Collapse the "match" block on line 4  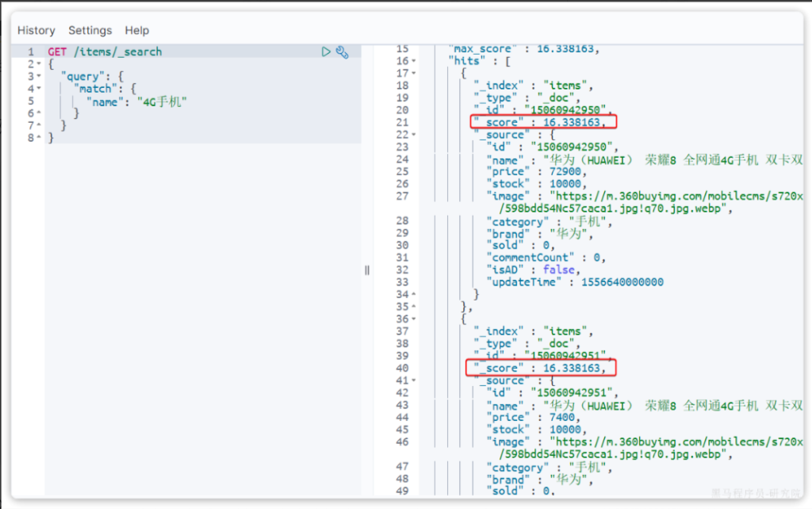click(x=39, y=89)
